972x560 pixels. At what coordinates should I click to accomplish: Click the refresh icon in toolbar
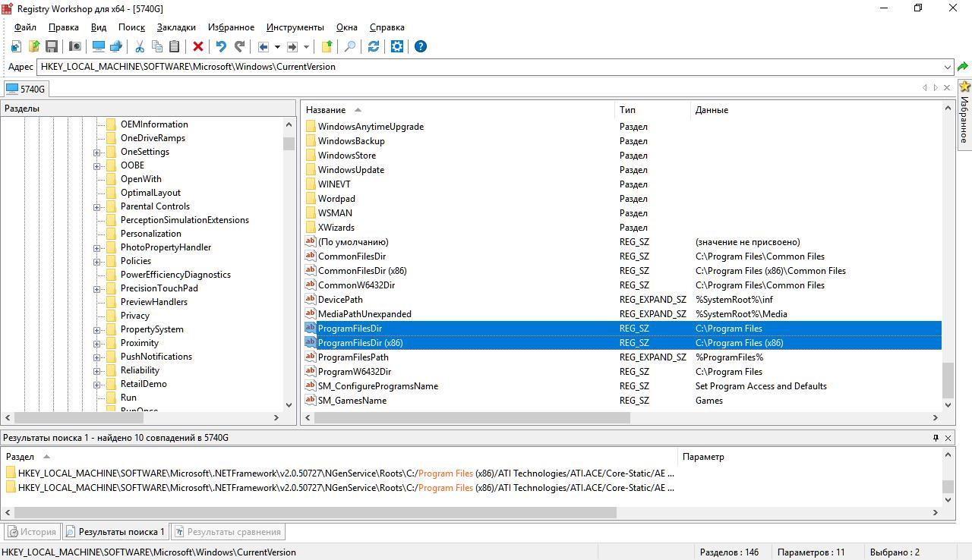click(x=374, y=46)
